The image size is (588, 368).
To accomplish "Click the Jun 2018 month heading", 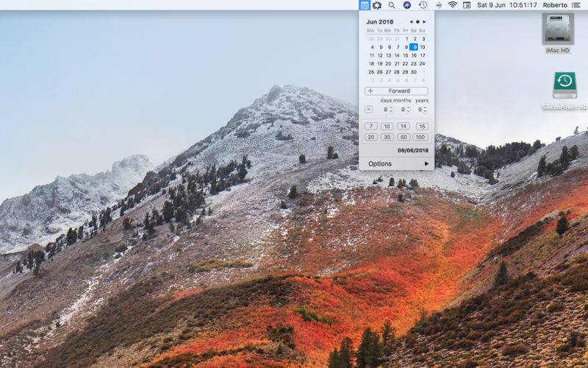I will [x=379, y=22].
